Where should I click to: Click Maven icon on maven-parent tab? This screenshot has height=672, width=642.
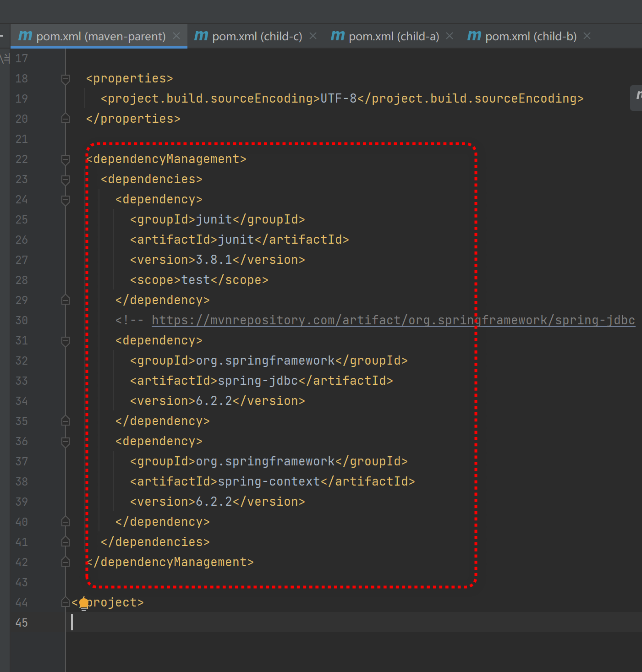25,35
